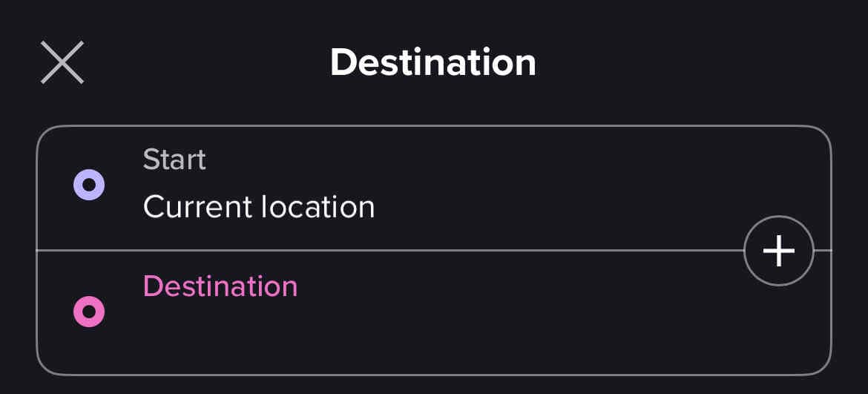Click the purple Start marker icon
Image resolution: width=868 pixels, height=394 pixels.
tap(89, 185)
